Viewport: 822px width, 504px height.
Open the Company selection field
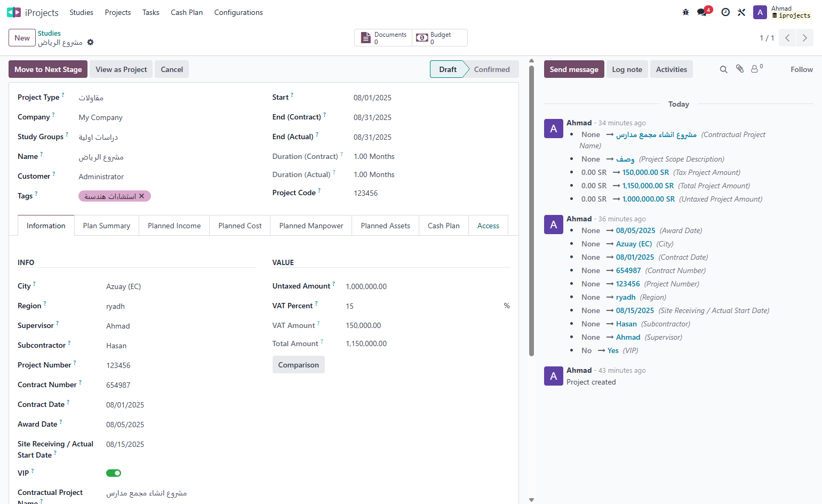pos(167,117)
